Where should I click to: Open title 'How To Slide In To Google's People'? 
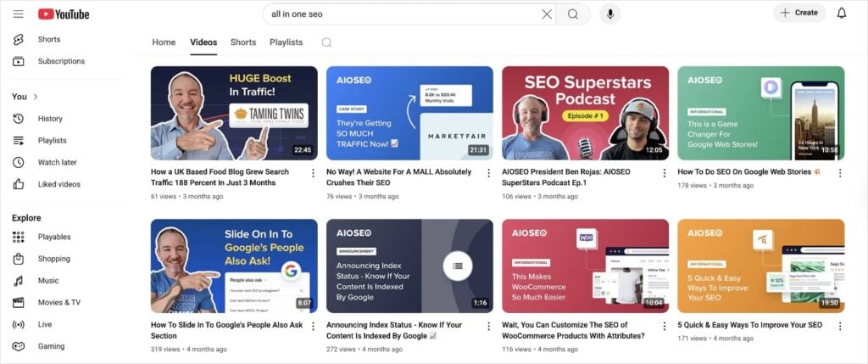pyautogui.click(x=227, y=330)
